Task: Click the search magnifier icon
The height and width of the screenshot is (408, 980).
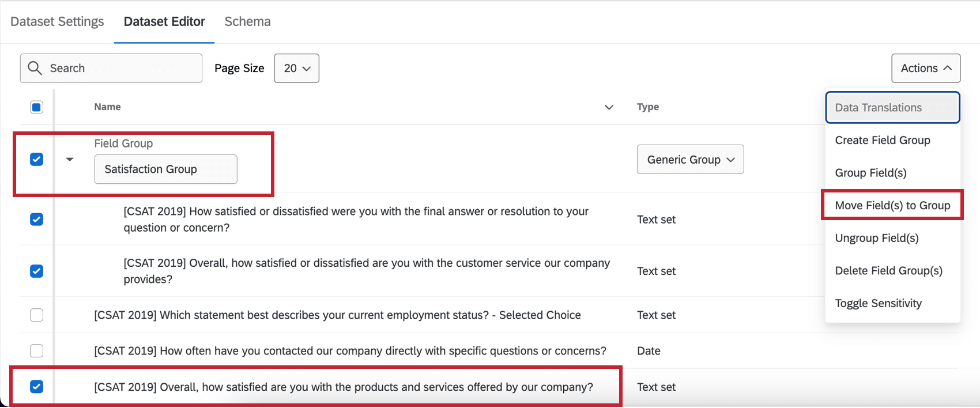Action: 35,68
